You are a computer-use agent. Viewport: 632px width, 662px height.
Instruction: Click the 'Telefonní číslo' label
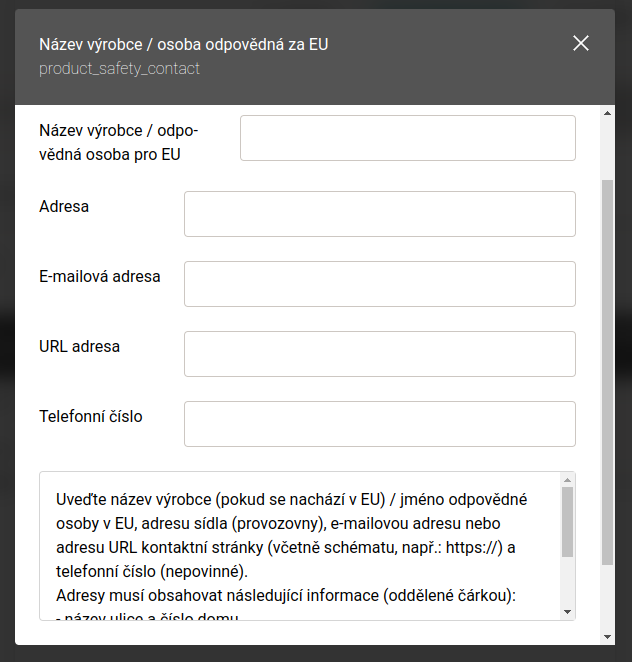[x=90, y=417]
